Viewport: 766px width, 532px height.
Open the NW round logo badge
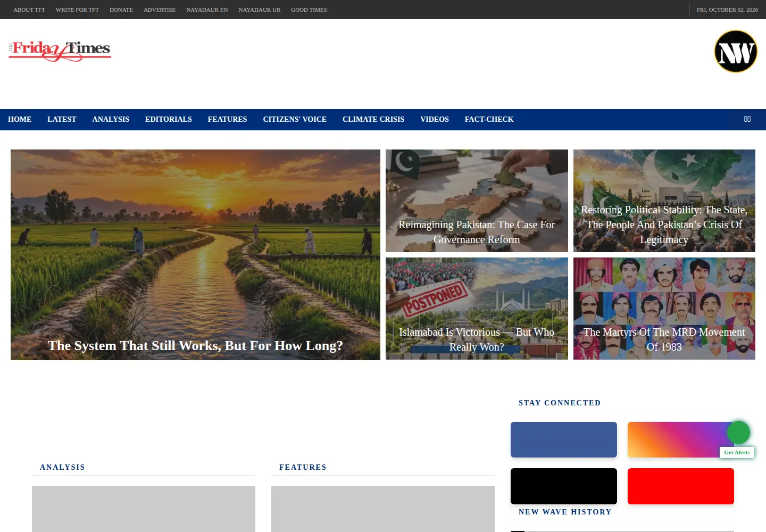pyautogui.click(x=736, y=52)
